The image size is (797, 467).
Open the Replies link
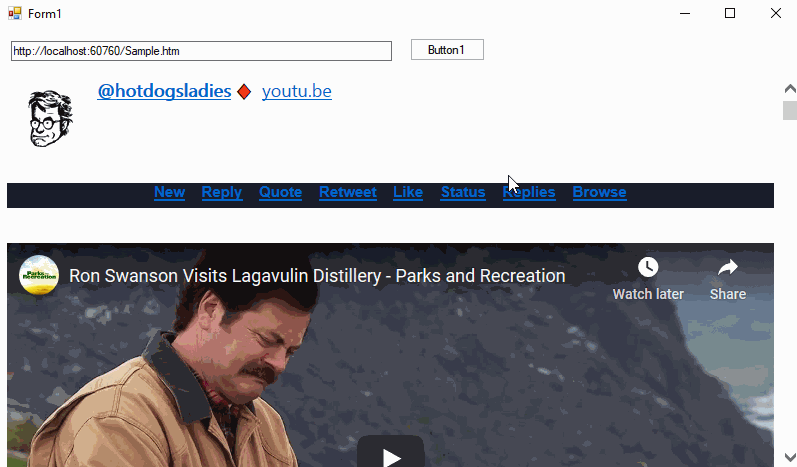click(x=529, y=192)
